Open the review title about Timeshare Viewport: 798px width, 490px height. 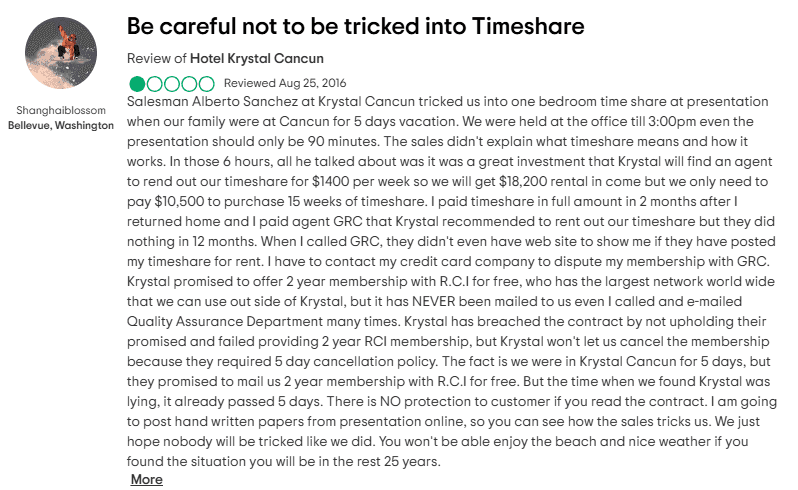coord(356,25)
